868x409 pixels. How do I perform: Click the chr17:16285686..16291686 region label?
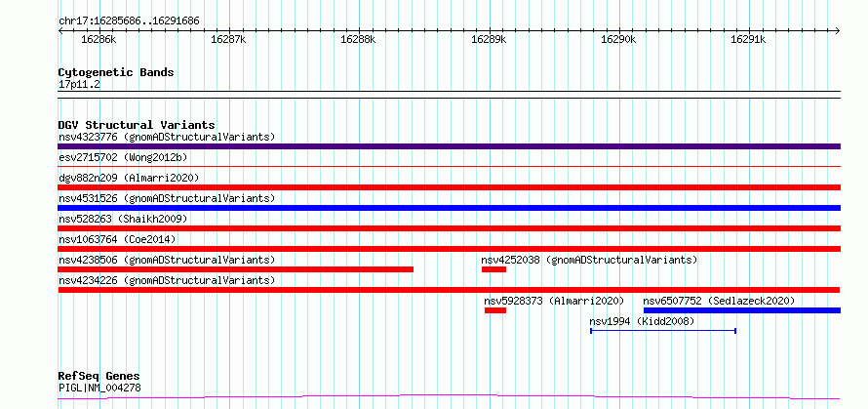[x=129, y=21]
